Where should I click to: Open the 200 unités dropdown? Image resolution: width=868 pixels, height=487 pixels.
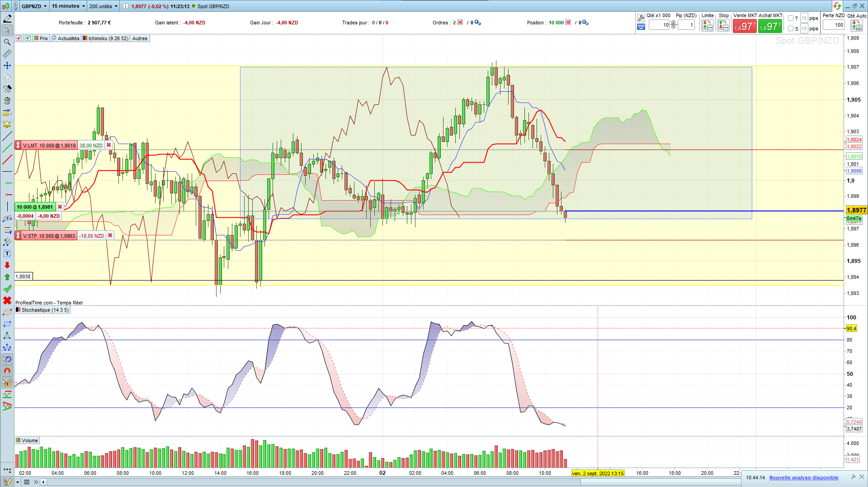coord(103,6)
